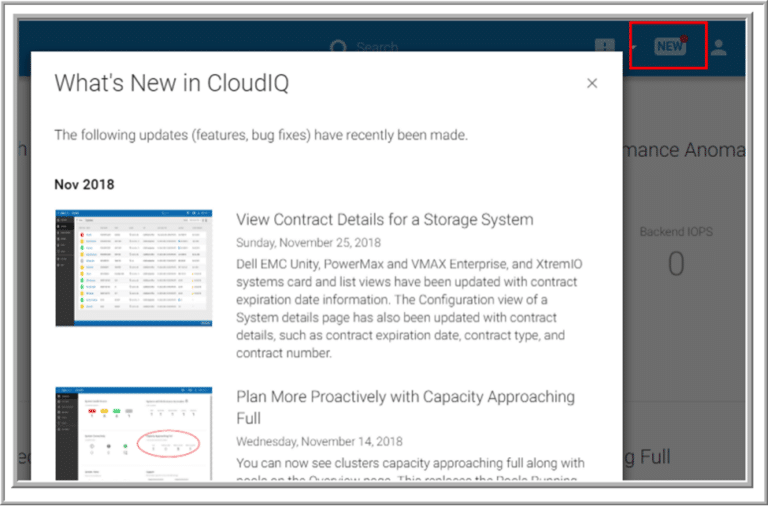Click the 'Backend IOPS' label behind dialog
Viewport: 768px width, 506px height.
click(676, 232)
